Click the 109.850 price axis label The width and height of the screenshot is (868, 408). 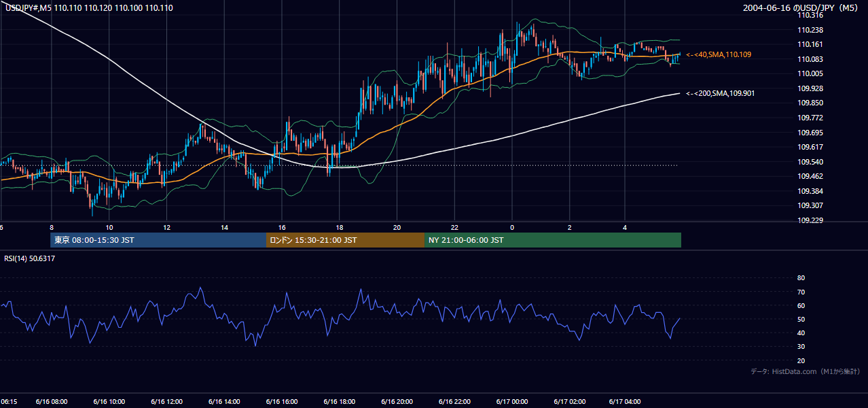[x=810, y=103]
